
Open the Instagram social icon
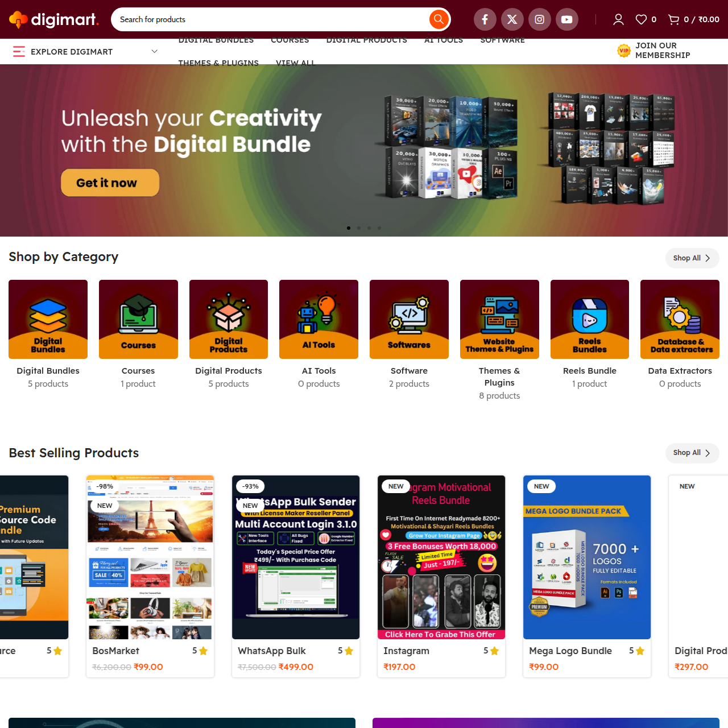[x=539, y=19]
